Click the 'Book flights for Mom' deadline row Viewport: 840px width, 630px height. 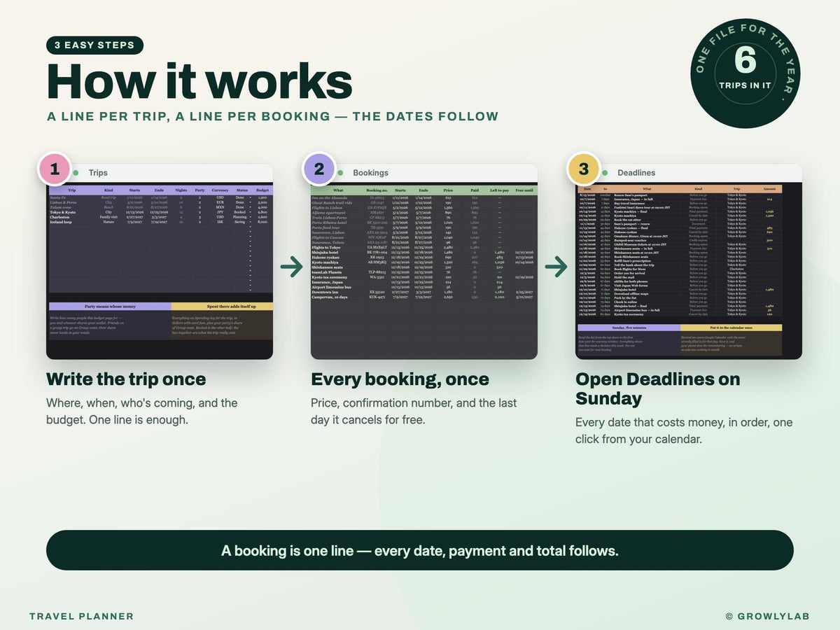tap(680, 269)
